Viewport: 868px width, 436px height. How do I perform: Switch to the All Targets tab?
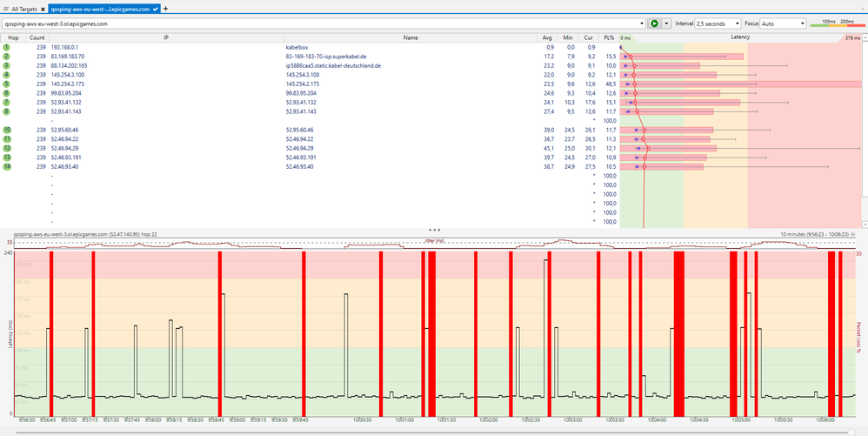tap(25, 8)
